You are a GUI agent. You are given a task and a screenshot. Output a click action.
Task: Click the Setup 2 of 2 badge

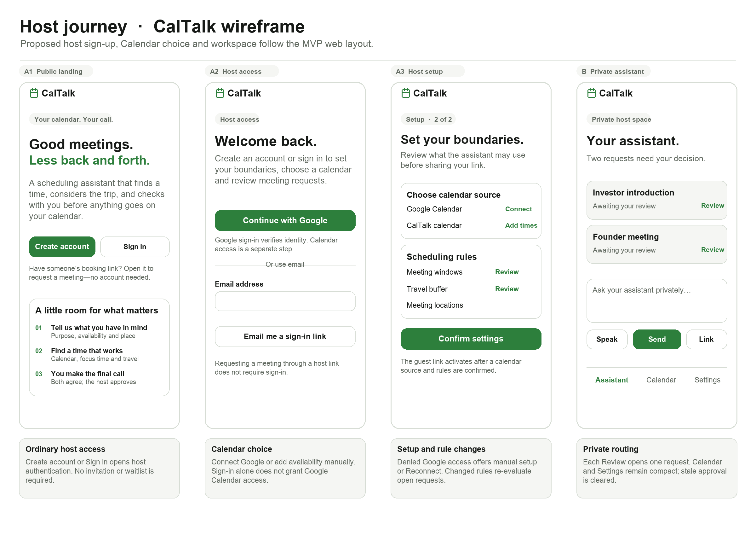428,119
